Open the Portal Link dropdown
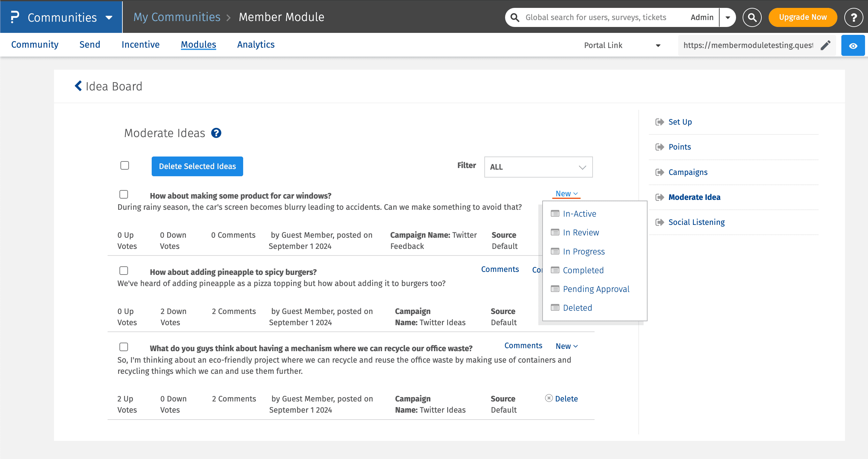 pos(622,45)
